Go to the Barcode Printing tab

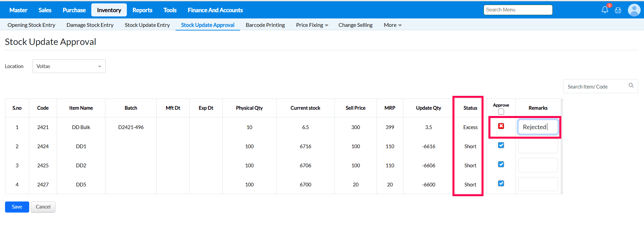265,25
